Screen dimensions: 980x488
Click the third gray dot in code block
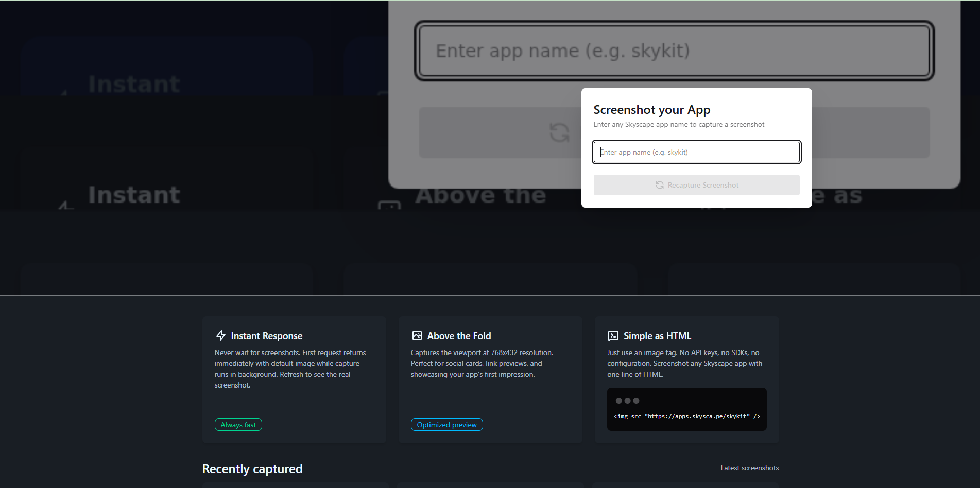tap(636, 401)
